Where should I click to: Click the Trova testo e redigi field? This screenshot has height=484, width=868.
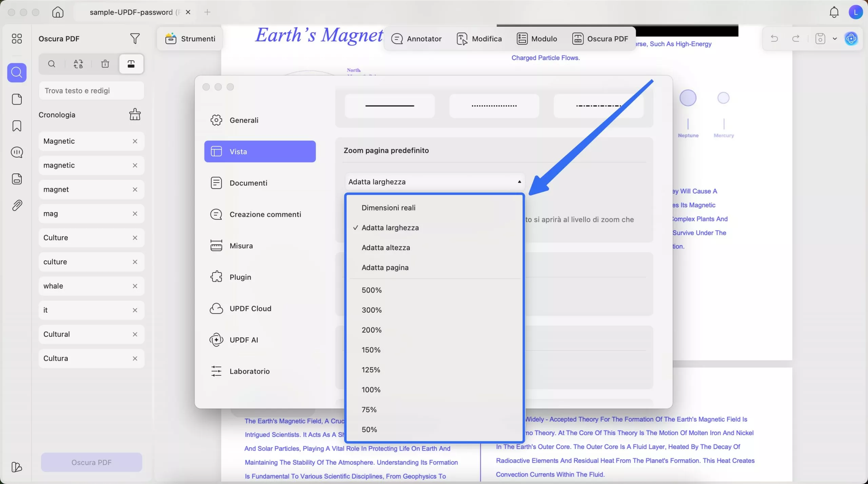[92, 91]
